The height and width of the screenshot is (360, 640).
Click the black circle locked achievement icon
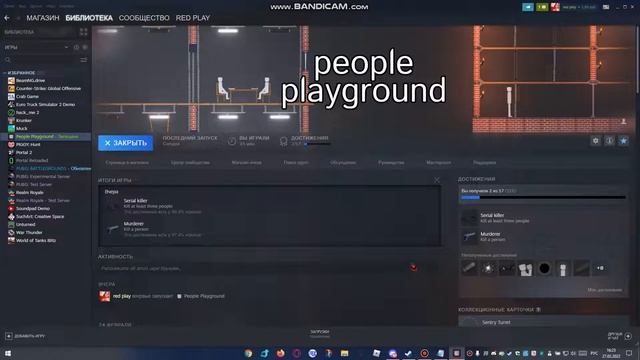(x=544, y=269)
